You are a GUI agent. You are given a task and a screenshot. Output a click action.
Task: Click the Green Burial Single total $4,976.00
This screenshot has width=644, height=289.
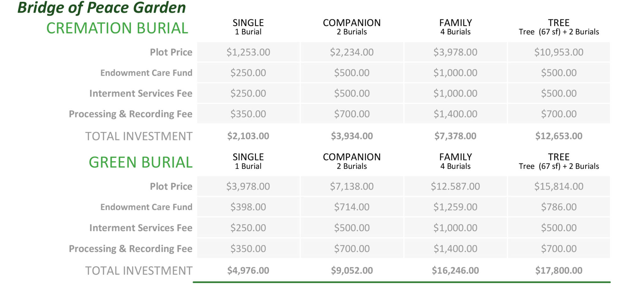(x=248, y=270)
